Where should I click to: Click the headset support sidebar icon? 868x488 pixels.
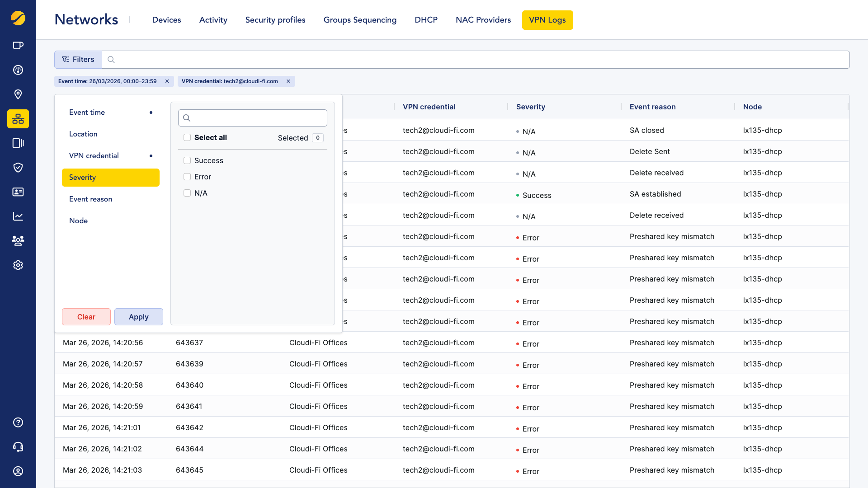pyautogui.click(x=18, y=447)
